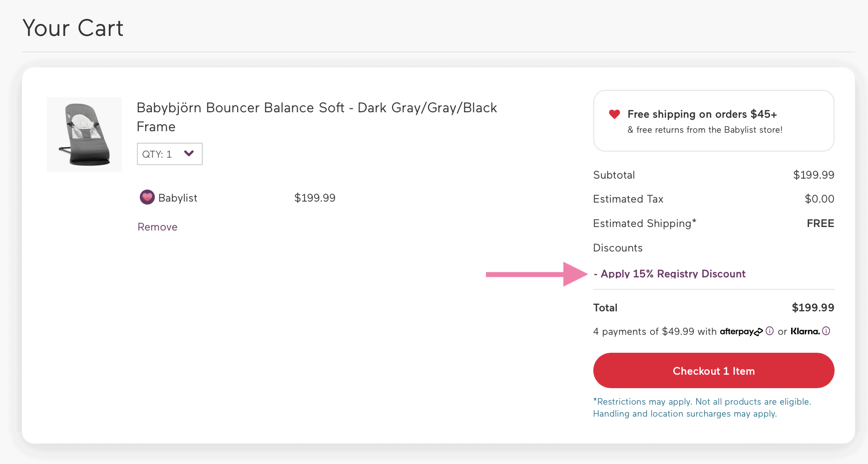This screenshot has height=464, width=868.
Task: Open the quantity dropdown for the bouncer
Action: click(x=169, y=154)
